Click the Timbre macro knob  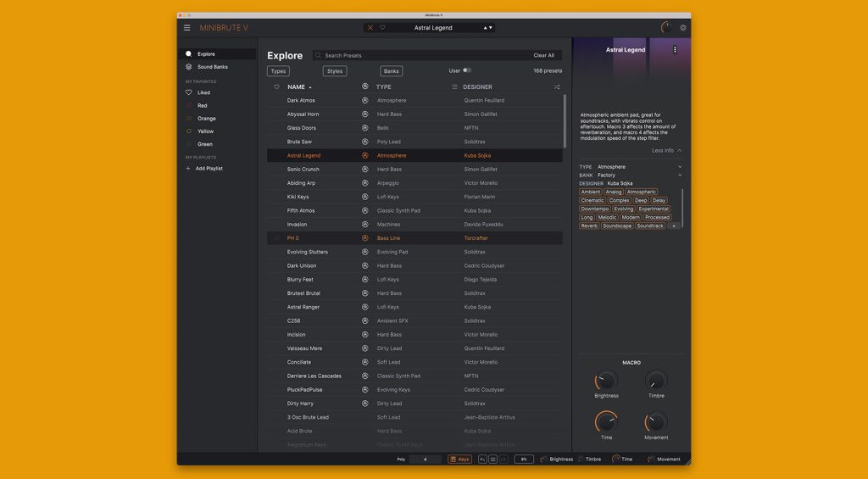[x=656, y=381]
